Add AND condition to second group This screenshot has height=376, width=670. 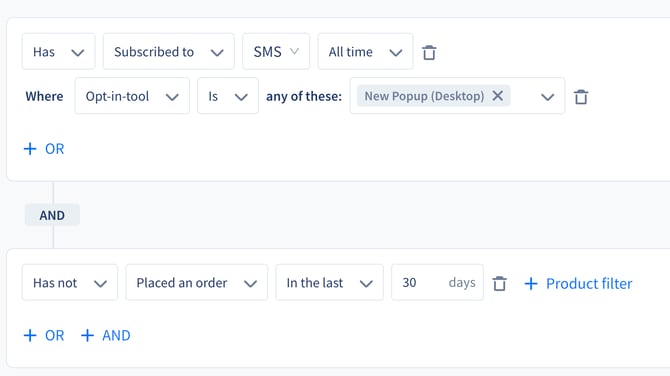106,335
